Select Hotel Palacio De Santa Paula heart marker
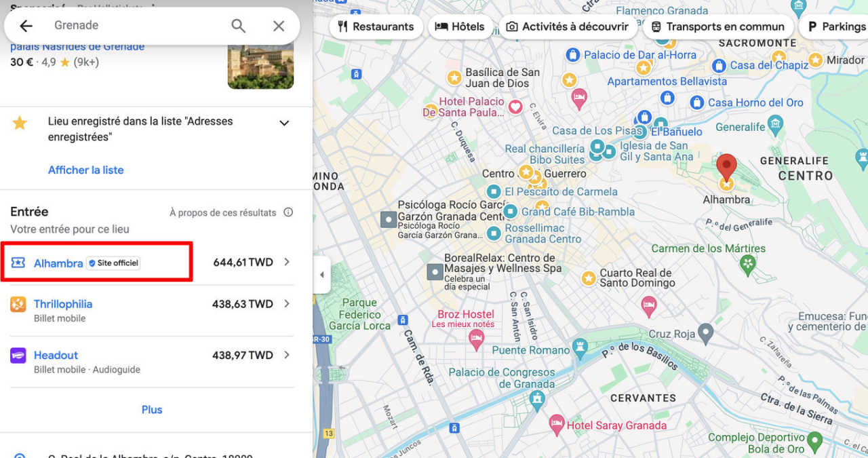Viewport: 868px width, 458px height. tap(515, 106)
